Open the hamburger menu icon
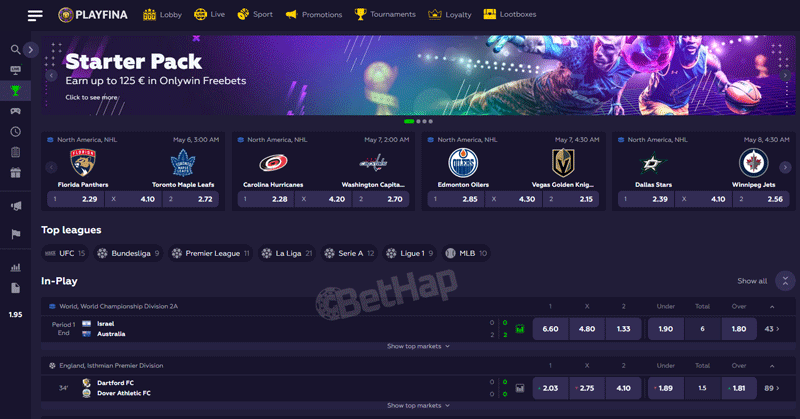The width and height of the screenshot is (800, 419). pos(35,15)
